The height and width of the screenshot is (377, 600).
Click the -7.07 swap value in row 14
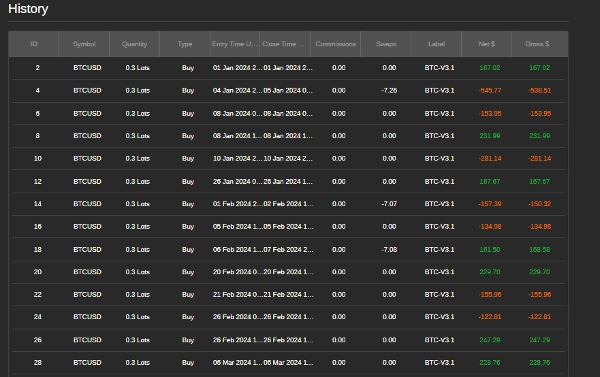tap(389, 204)
